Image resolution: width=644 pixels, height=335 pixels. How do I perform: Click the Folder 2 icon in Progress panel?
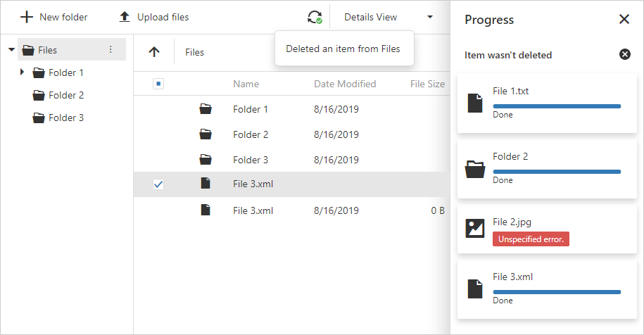point(476,169)
